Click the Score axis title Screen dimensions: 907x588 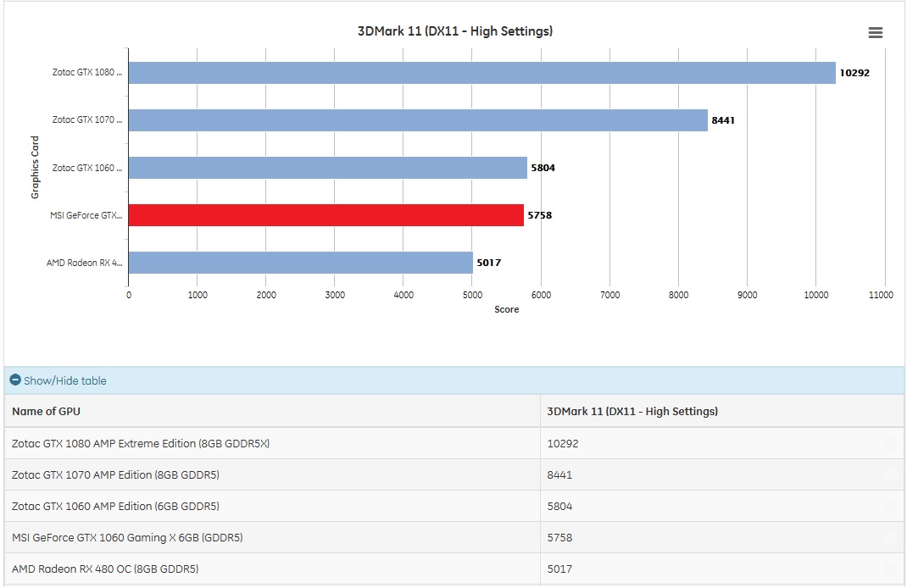507,309
